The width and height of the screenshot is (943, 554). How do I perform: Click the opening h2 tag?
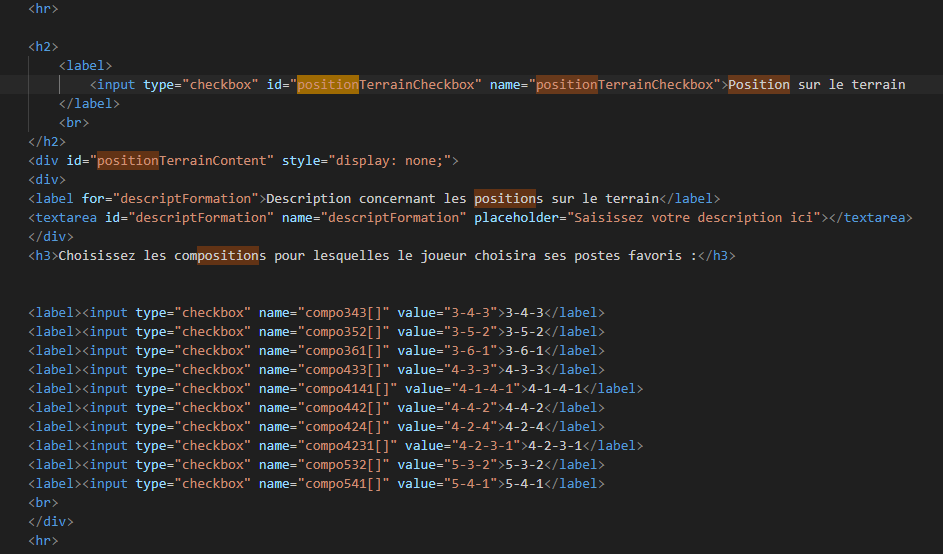tap(43, 46)
